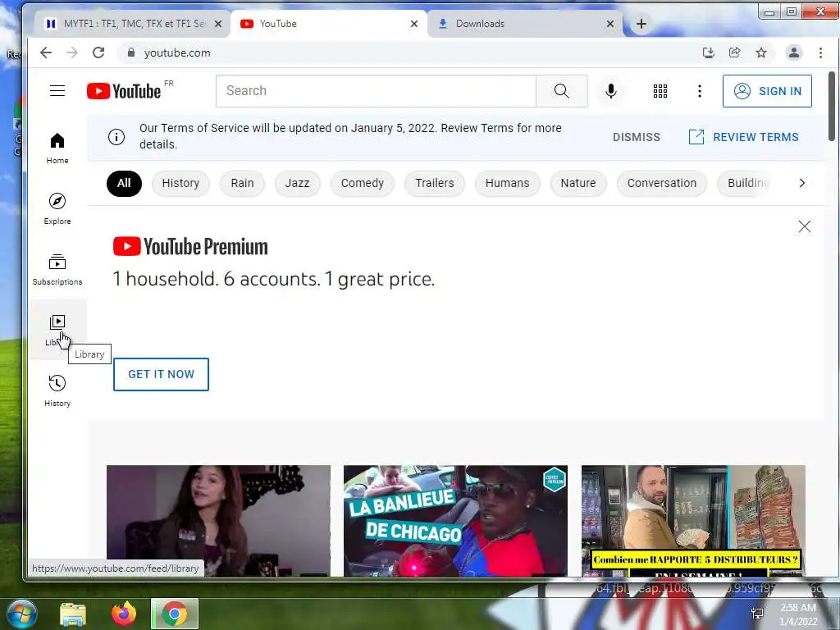
Task: Open the YouTube hamburger guide menu
Action: pos(57,91)
